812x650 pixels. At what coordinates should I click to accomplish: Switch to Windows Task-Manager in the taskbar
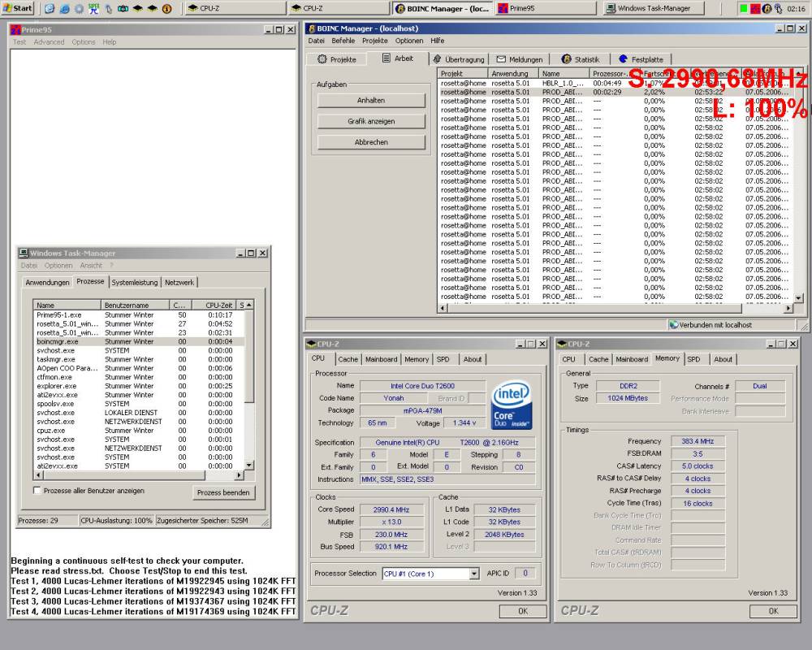pyautogui.click(x=654, y=8)
